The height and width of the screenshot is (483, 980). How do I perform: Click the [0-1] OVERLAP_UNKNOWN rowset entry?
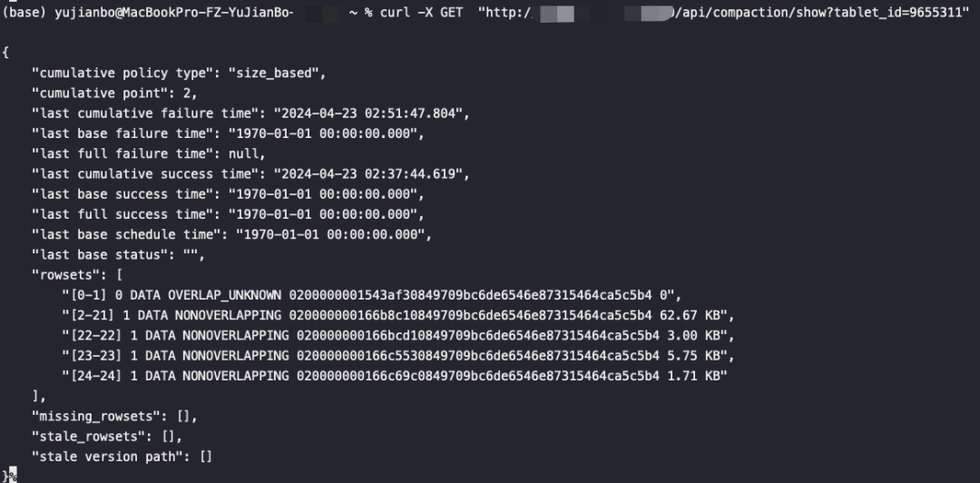pos(371,295)
